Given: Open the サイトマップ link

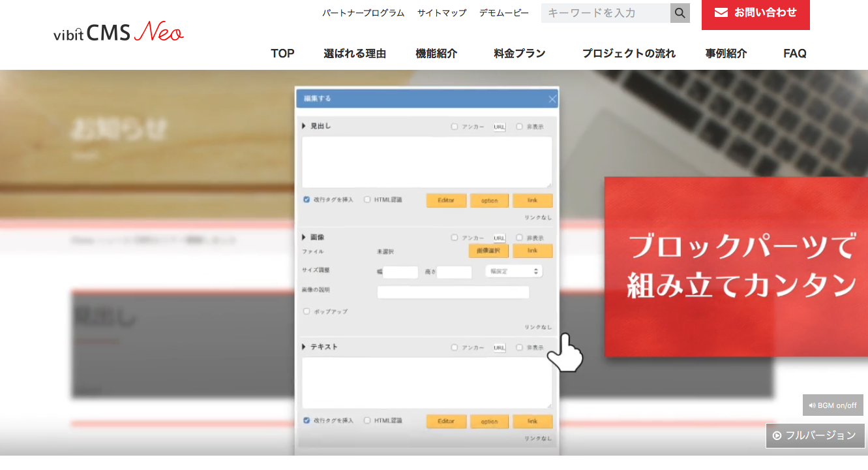Looking at the screenshot, I should point(441,13).
